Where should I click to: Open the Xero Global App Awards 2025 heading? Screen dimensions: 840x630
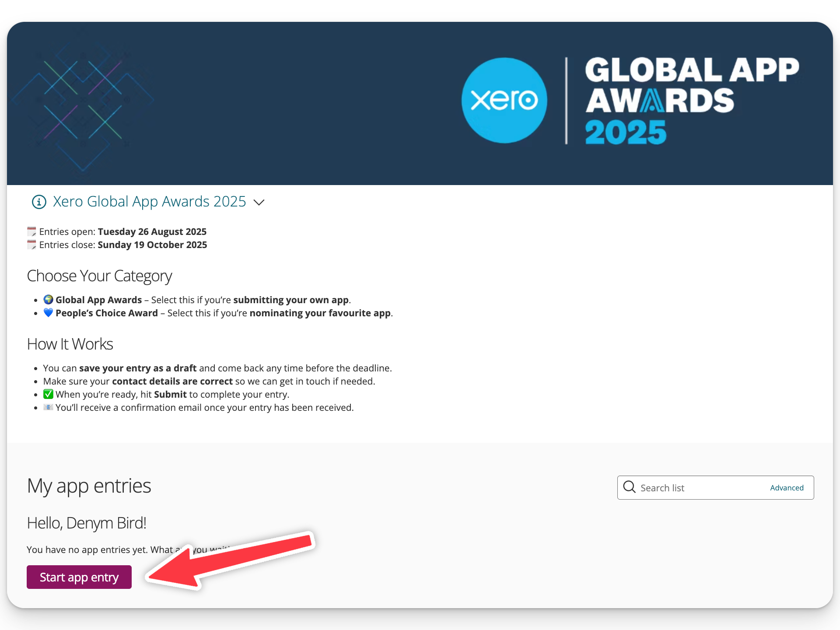click(x=150, y=202)
